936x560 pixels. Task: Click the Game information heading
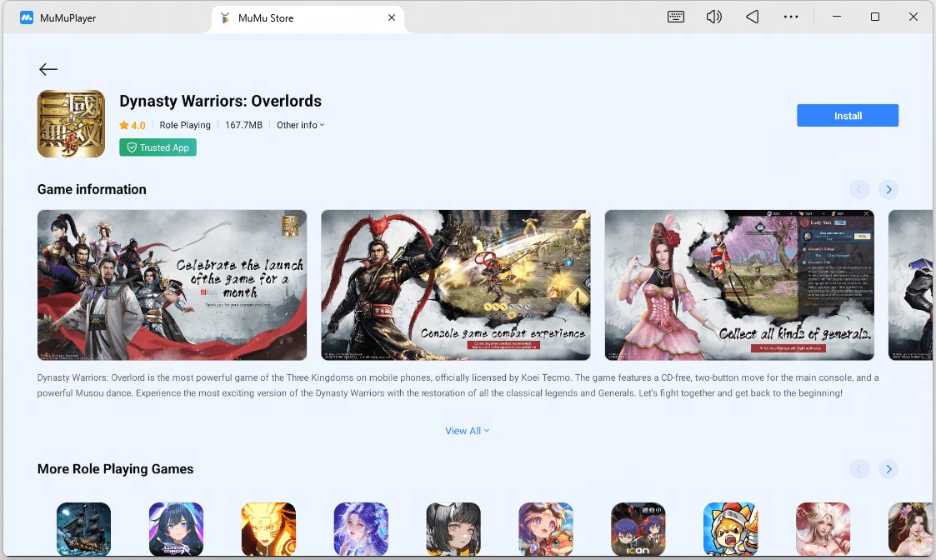pyautogui.click(x=92, y=189)
